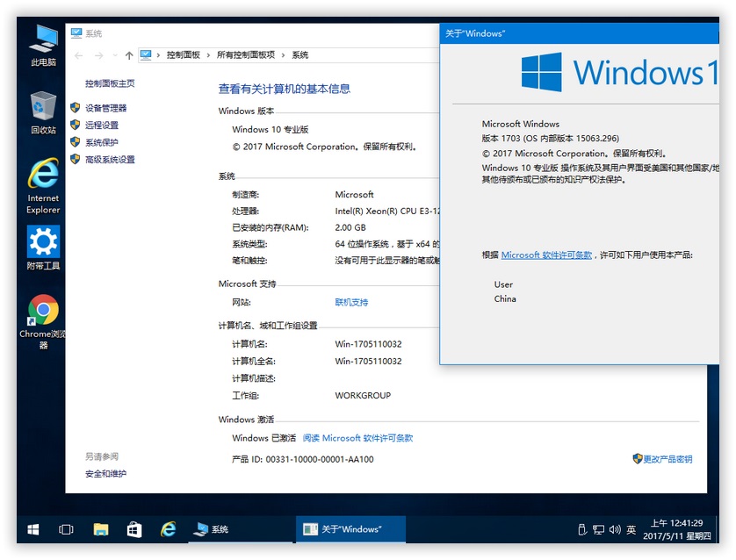Open 安全和维护 under 另请参阅

[x=105, y=474]
